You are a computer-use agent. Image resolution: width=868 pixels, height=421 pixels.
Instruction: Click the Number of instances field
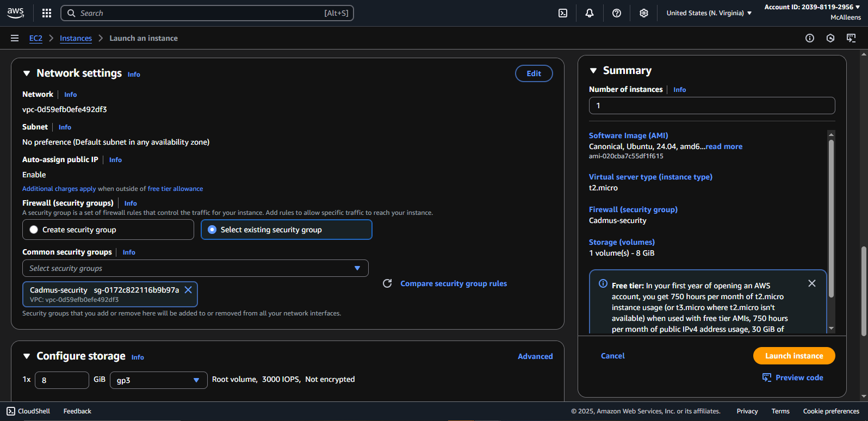coord(712,106)
